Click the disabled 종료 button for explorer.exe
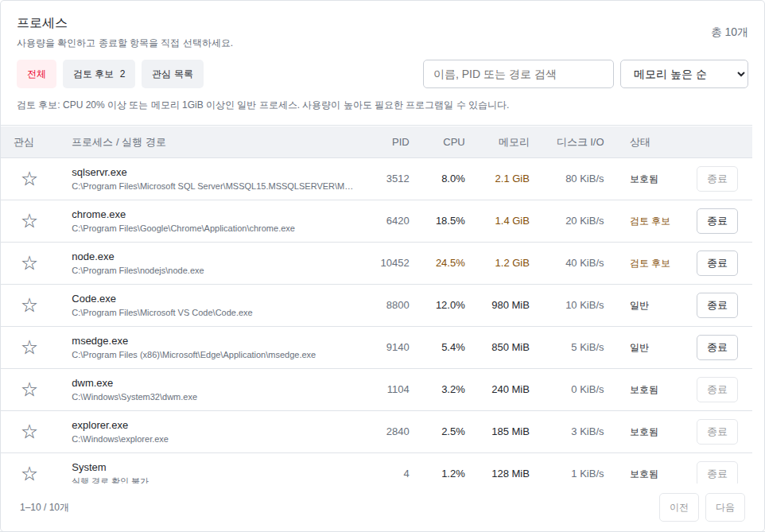 point(717,432)
